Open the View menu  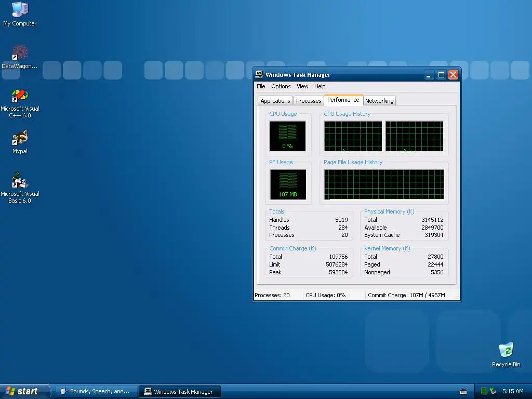coord(302,86)
